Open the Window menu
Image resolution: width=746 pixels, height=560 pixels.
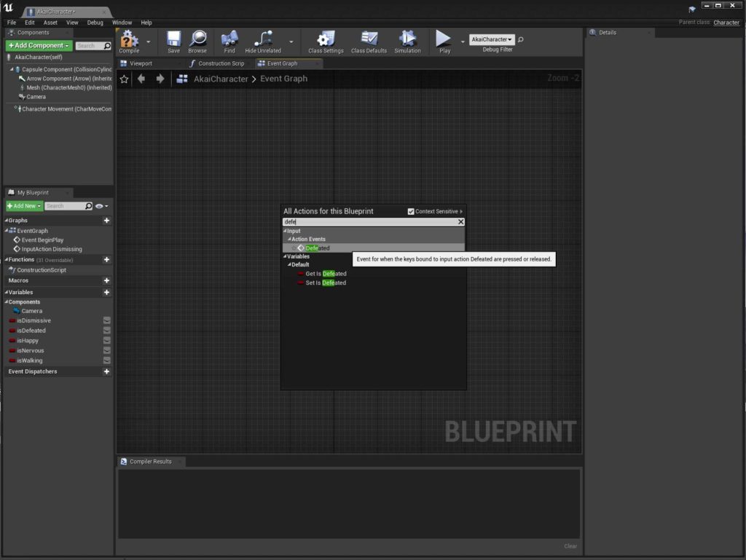(122, 22)
